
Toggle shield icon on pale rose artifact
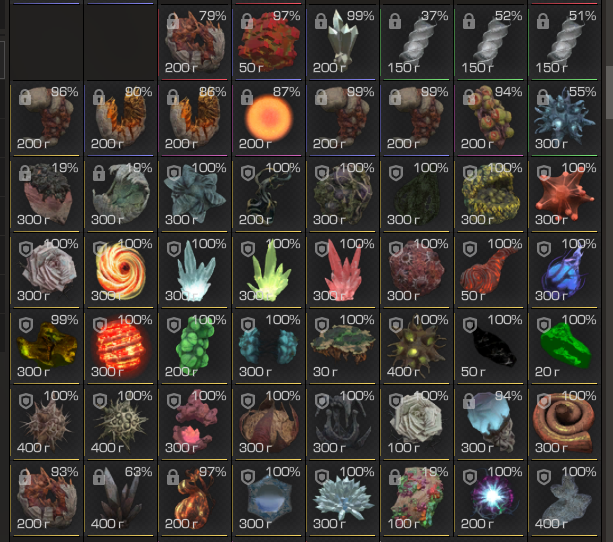point(26,249)
